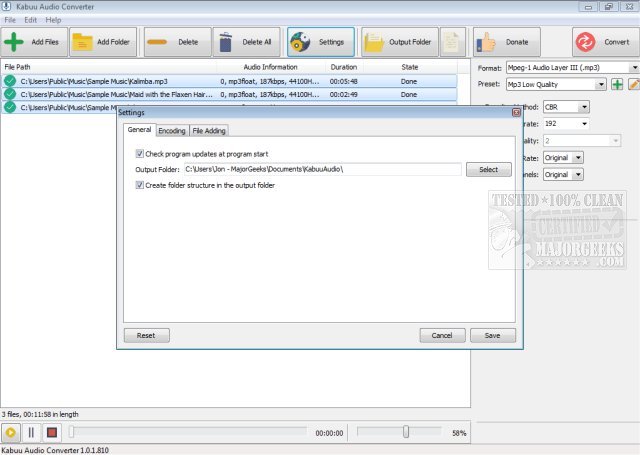Click the 58% volume value
The height and width of the screenshot is (455, 640).
(459, 433)
